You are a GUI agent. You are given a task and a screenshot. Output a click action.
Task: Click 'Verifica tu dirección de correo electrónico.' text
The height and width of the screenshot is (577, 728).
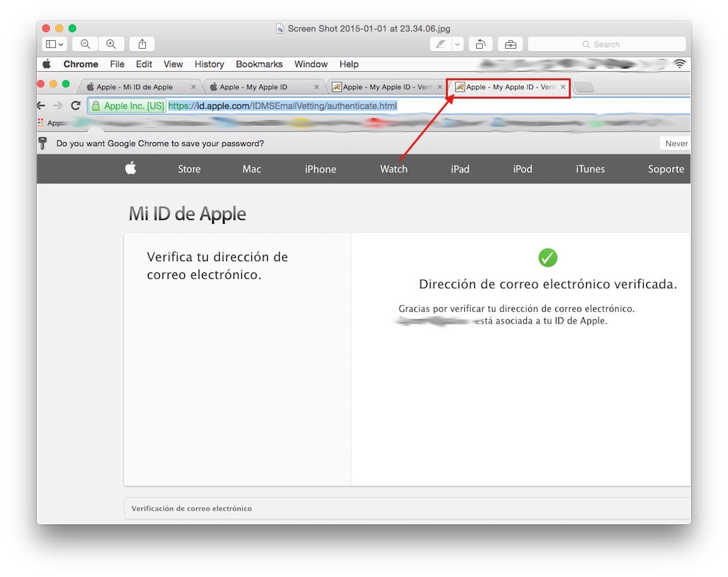(217, 266)
